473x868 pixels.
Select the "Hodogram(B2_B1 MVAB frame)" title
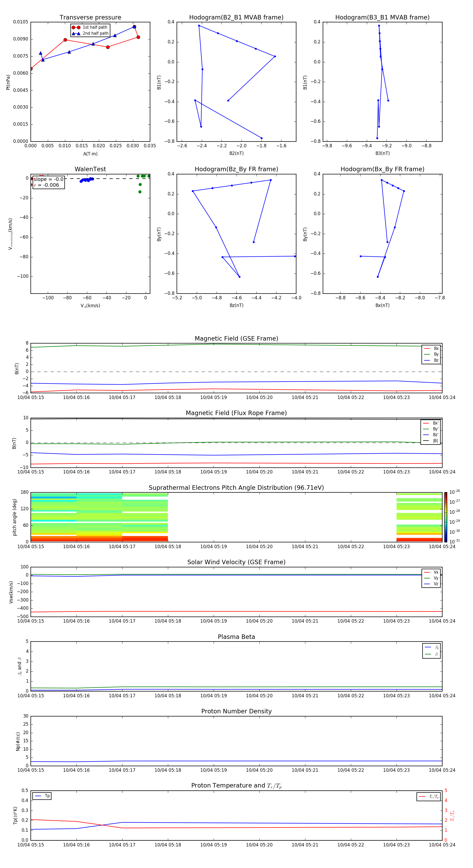[x=236, y=18]
